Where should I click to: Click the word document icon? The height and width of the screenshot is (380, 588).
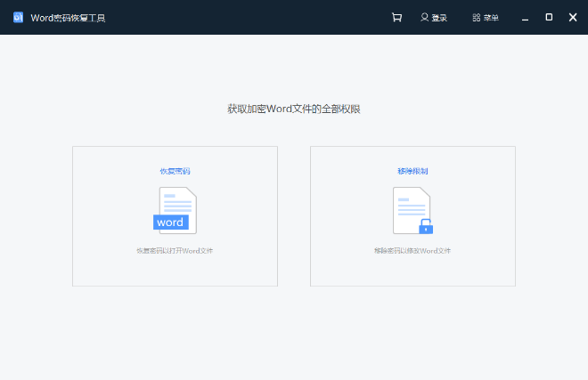tap(176, 210)
